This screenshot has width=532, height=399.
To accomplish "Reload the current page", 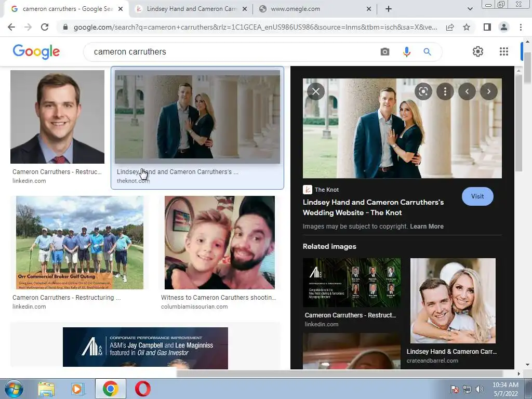I will [x=45, y=27].
